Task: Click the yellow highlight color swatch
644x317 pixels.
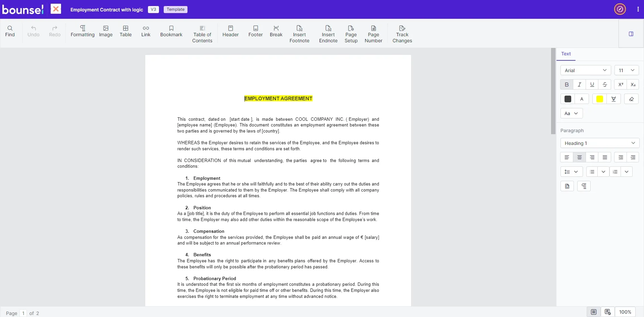Action: (x=599, y=99)
